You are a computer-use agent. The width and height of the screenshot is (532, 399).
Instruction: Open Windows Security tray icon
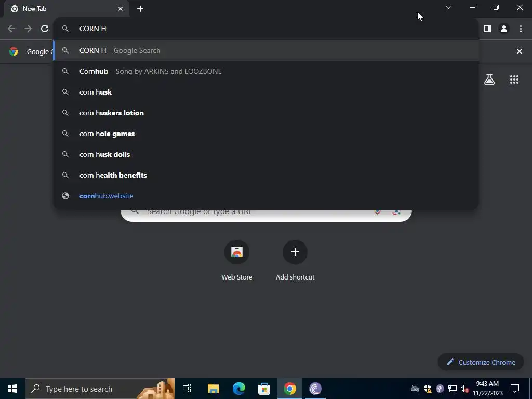(x=428, y=389)
